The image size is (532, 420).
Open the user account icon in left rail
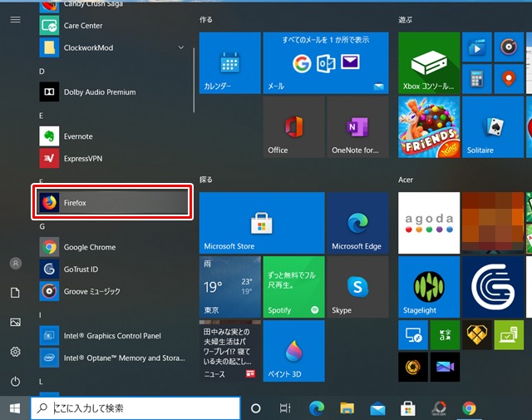click(15, 263)
